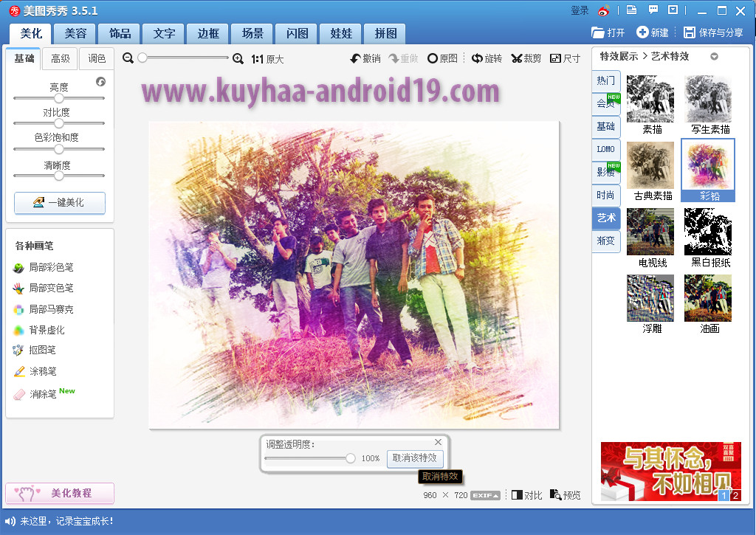The image size is (756, 535).
Task: Apply the 古典素描 classic sketch thumbnail
Action: pyautogui.click(x=650, y=165)
